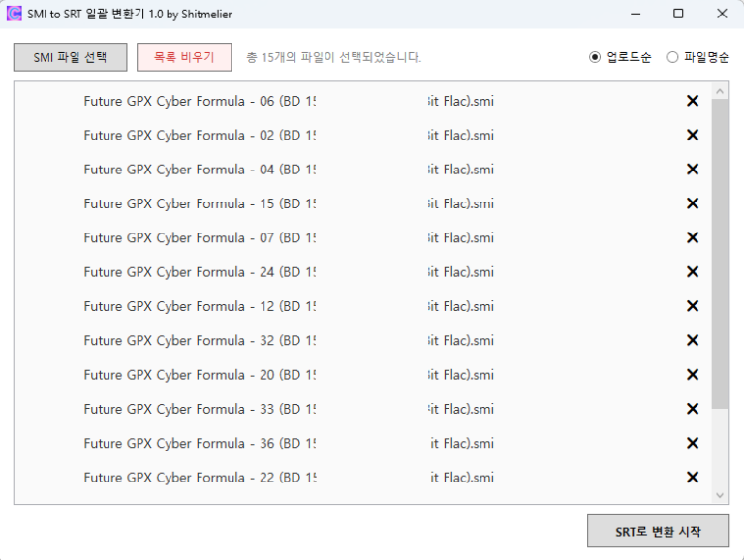Click the SMI 파일 선택 button
Screen dimensions: 744x560
tap(70, 57)
